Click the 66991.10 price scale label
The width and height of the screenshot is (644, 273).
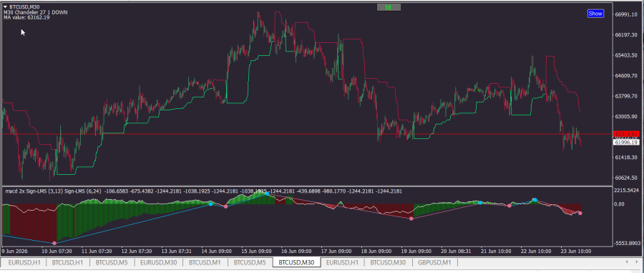tap(626, 14)
